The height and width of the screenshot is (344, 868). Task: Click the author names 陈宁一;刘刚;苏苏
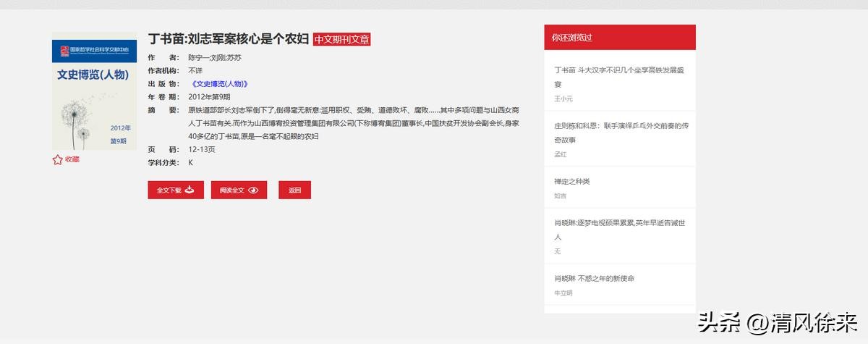pyautogui.click(x=215, y=58)
